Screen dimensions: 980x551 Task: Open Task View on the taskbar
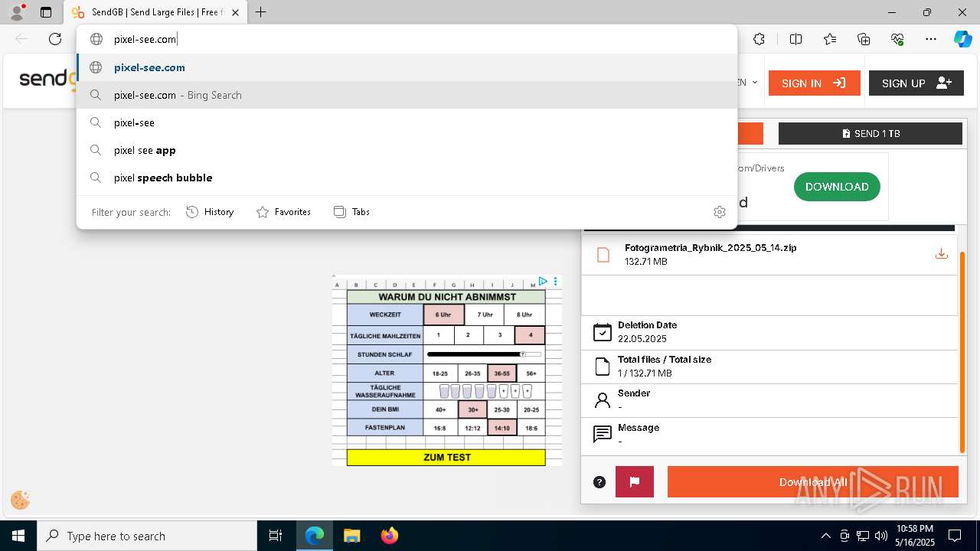click(276, 536)
